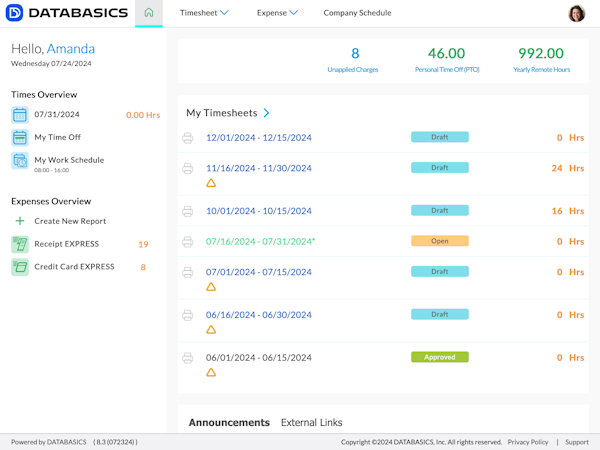Click the 0.00 Hrs value

(x=143, y=115)
